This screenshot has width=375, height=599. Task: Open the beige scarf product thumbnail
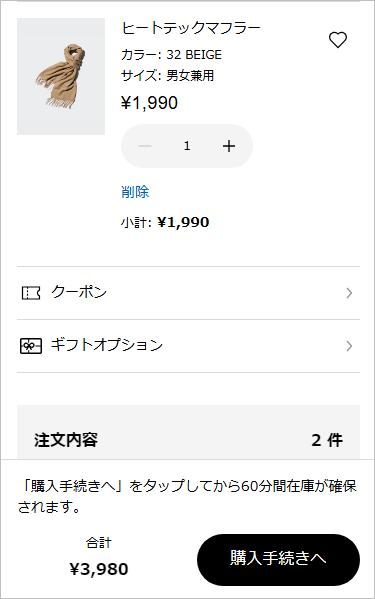click(x=61, y=76)
